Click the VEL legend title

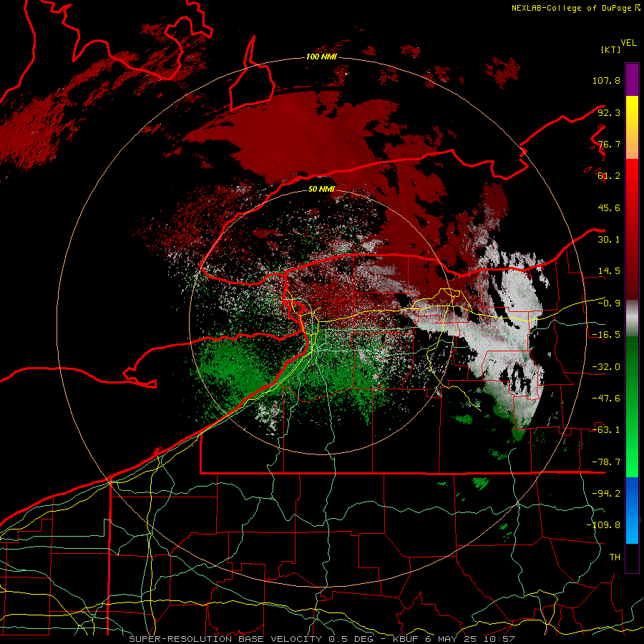tap(628, 43)
